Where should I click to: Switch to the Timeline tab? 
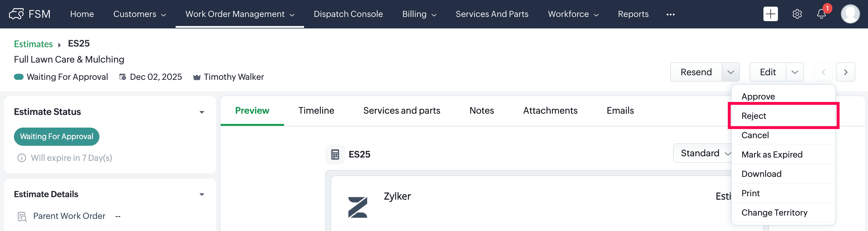click(316, 111)
